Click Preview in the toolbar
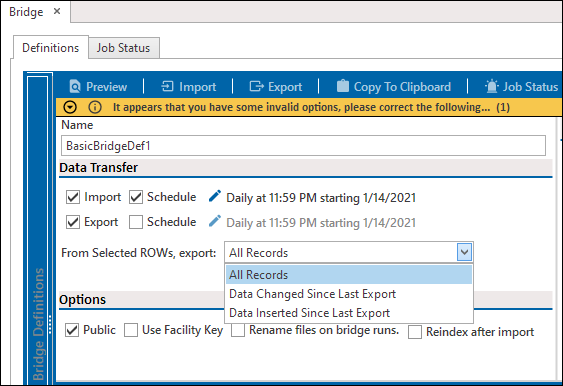This screenshot has width=563, height=386. 98,87
